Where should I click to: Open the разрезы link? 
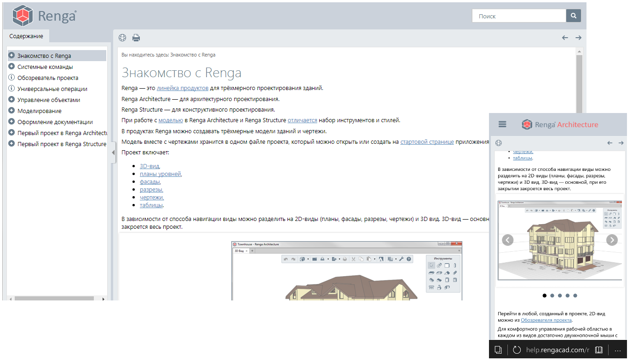[151, 189]
